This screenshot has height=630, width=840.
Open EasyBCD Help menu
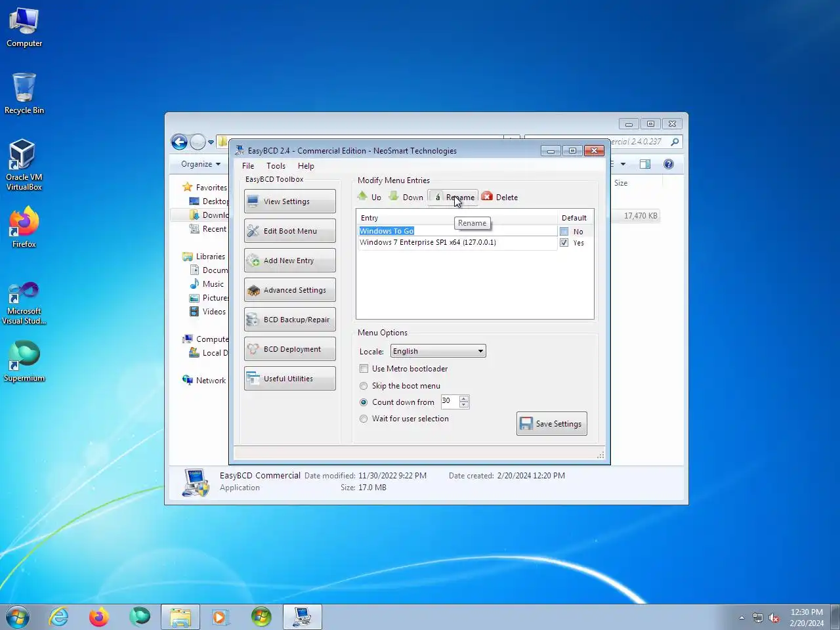pyautogui.click(x=306, y=166)
